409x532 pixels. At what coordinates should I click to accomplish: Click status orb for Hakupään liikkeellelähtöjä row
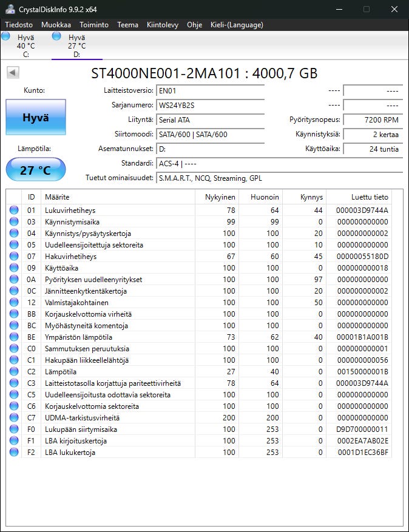pyautogui.click(x=14, y=360)
